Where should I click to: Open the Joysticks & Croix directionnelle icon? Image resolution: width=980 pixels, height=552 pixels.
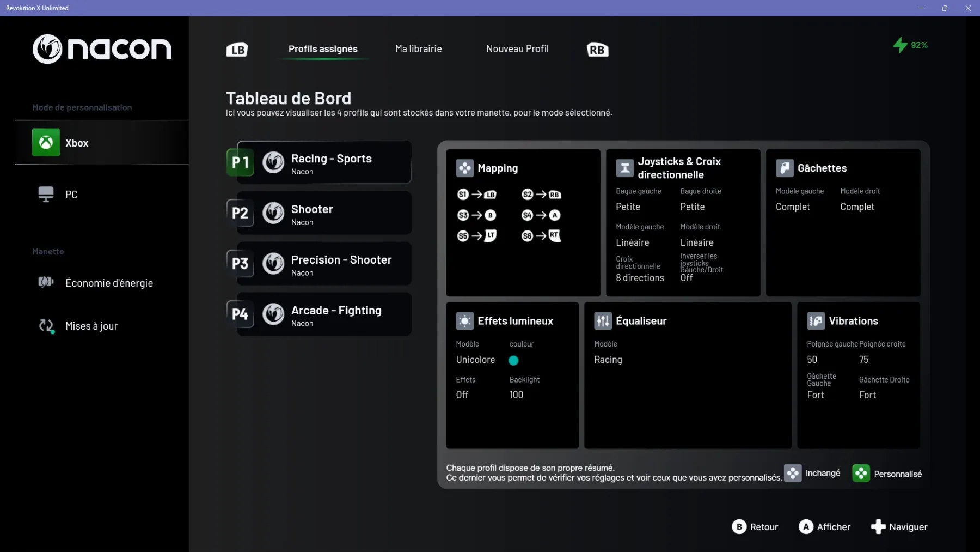click(624, 168)
